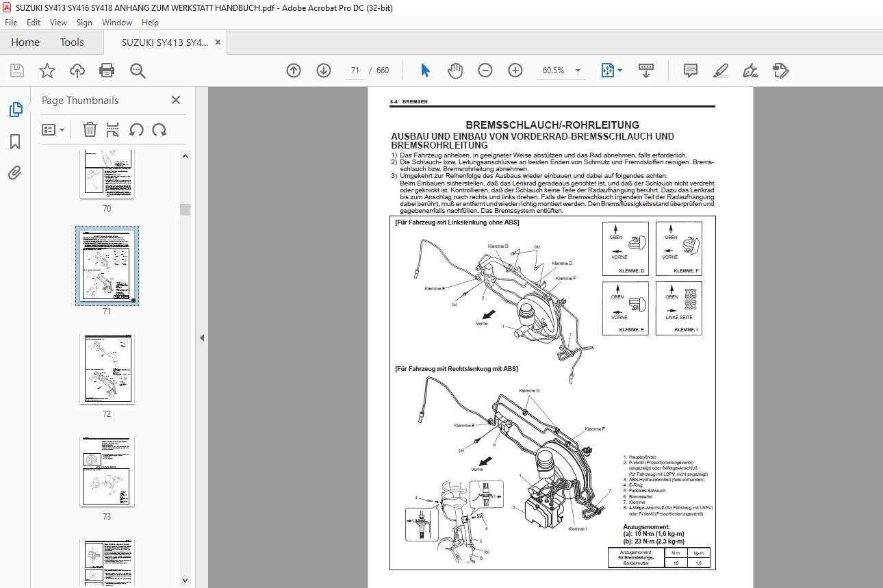Switch to the Tools tab
883x588 pixels.
click(72, 42)
